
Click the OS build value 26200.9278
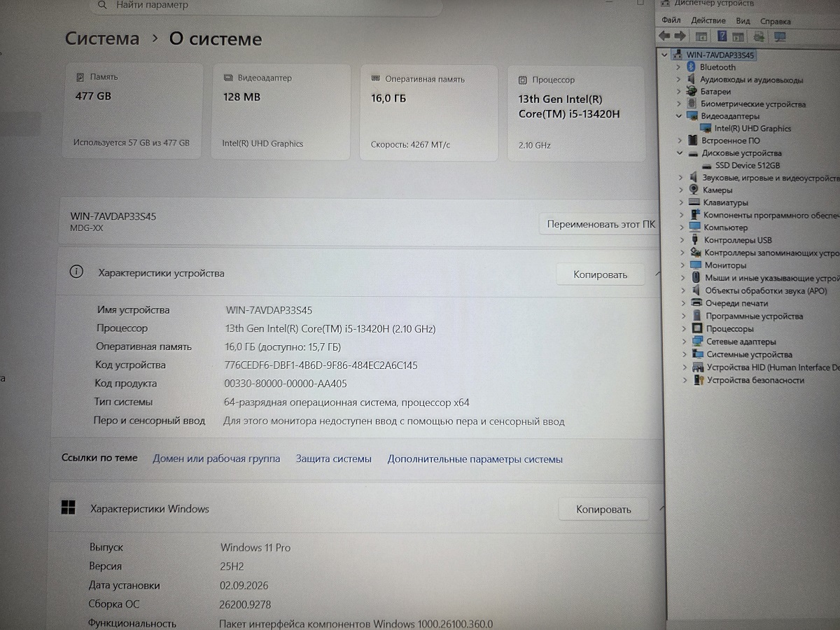245,604
